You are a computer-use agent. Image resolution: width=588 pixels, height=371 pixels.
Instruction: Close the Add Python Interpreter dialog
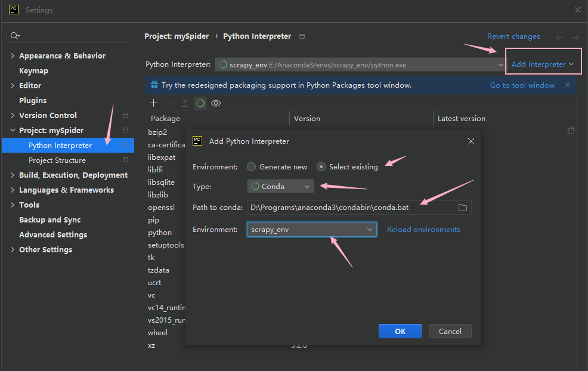[x=471, y=141]
